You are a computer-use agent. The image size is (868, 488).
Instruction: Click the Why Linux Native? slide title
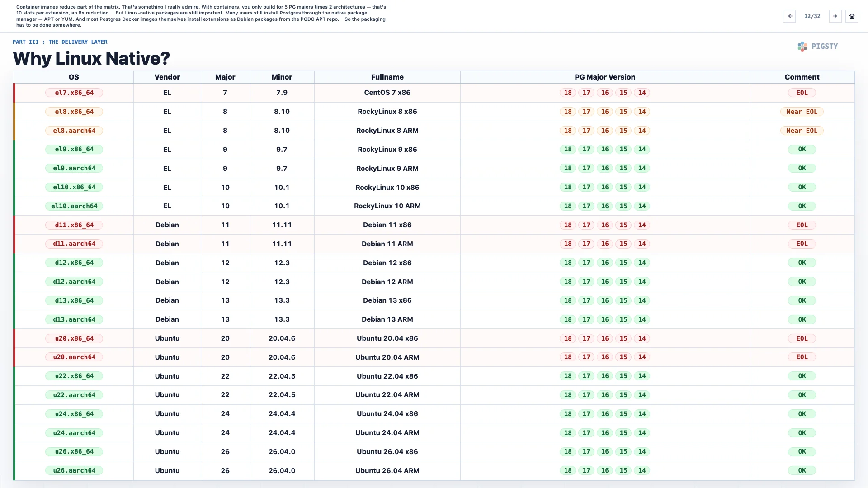pos(91,58)
